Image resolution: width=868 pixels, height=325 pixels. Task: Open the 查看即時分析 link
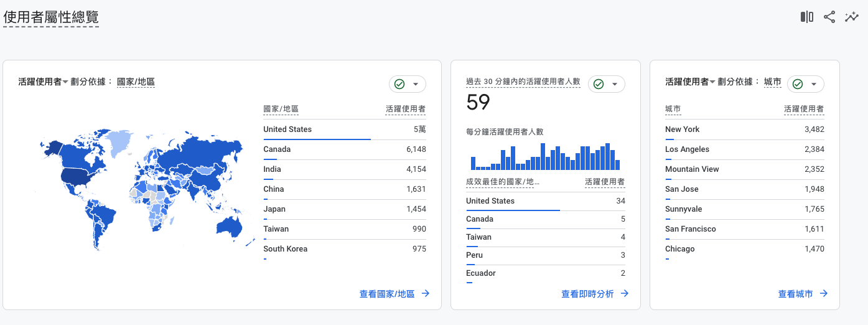click(587, 293)
